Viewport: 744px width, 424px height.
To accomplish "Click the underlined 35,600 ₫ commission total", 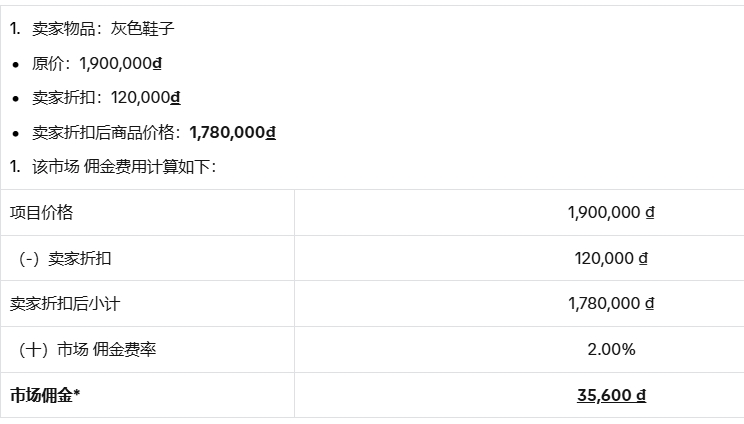I will (x=611, y=395).
